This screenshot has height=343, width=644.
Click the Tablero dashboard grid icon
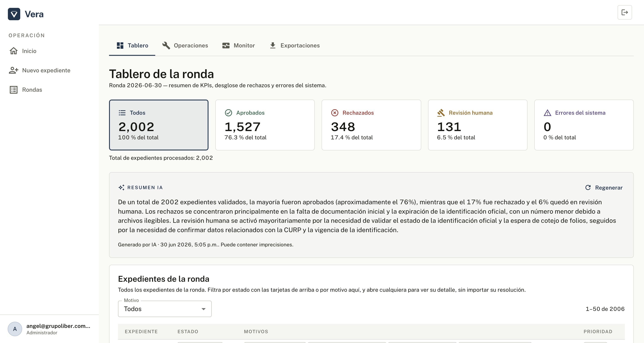click(120, 46)
